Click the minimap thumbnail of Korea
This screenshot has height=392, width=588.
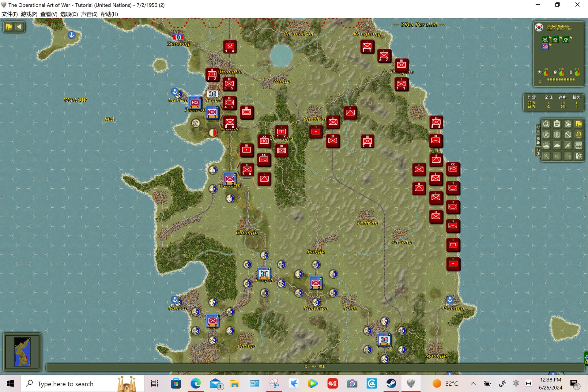tap(22, 352)
